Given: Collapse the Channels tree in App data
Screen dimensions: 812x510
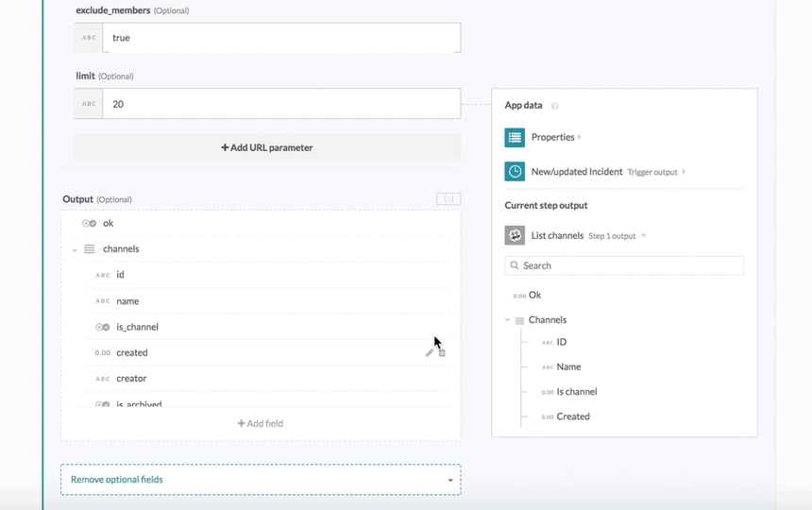Looking at the screenshot, I should [x=508, y=320].
